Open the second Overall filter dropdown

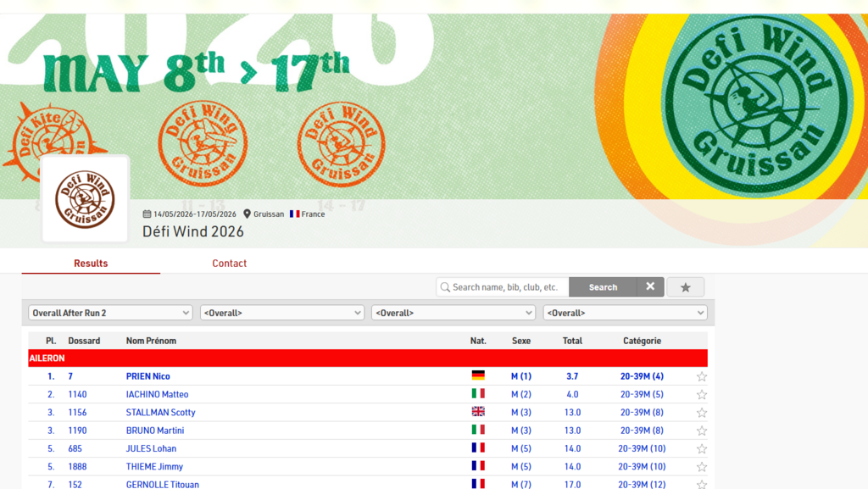pyautogui.click(x=281, y=313)
